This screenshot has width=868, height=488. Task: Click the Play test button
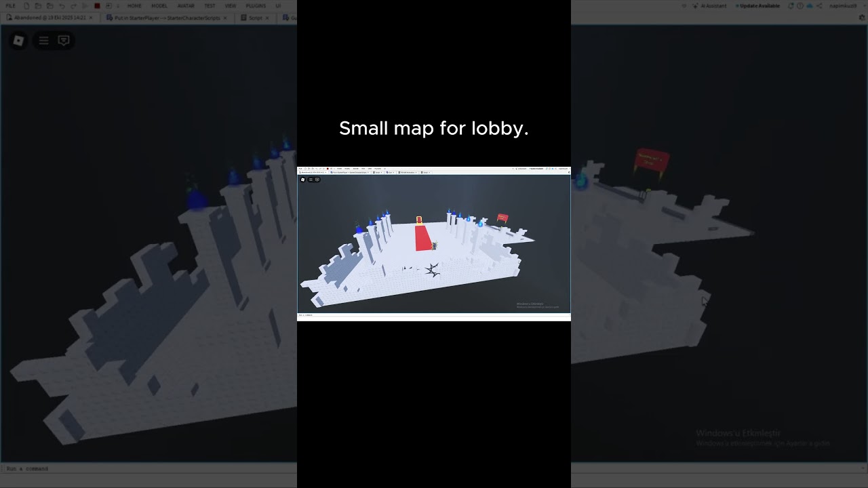tap(85, 5)
